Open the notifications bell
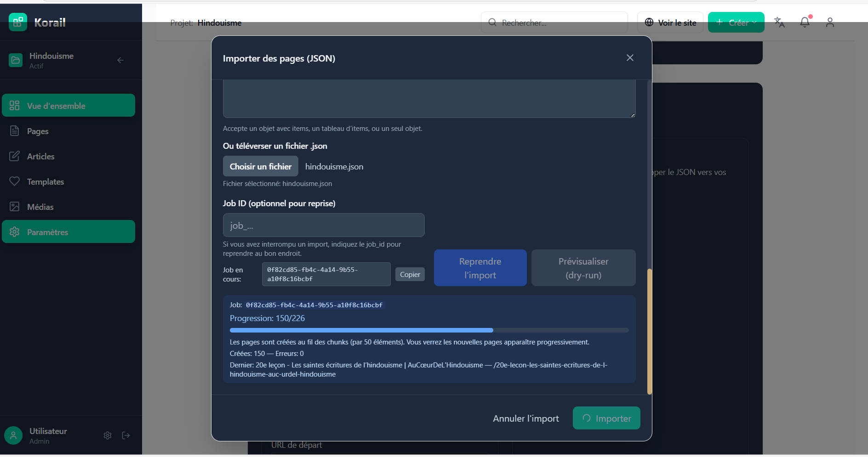The height and width of the screenshot is (457, 868). (805, 22)
